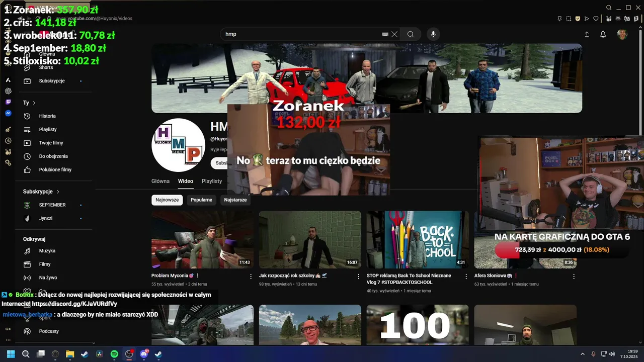Open the Windows Start menu
The width and height of the screenshot is (644, 362).
pos(11,354)
